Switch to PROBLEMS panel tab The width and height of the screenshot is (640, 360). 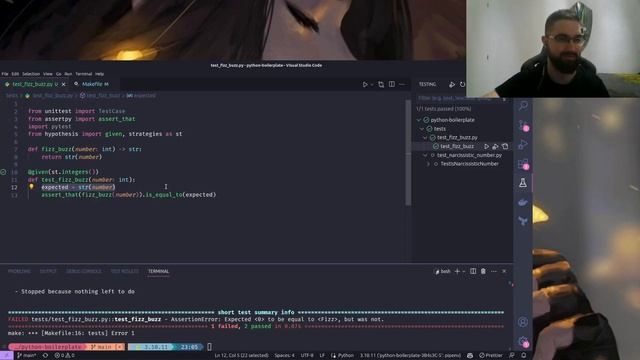19,271
